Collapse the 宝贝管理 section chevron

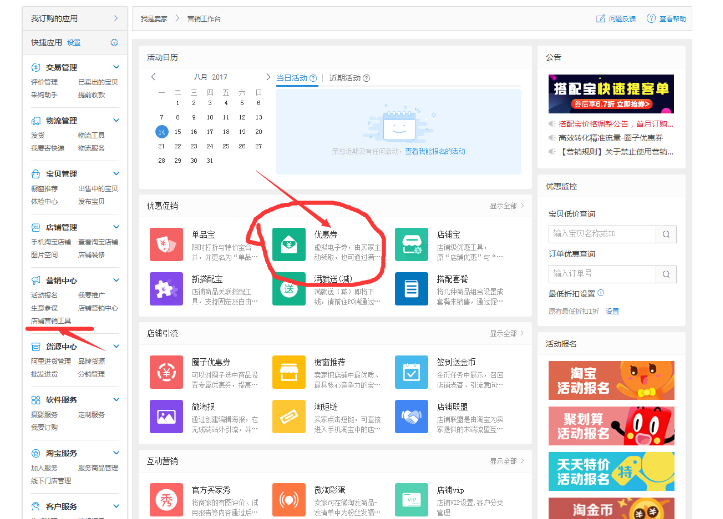tap(116, 174)
